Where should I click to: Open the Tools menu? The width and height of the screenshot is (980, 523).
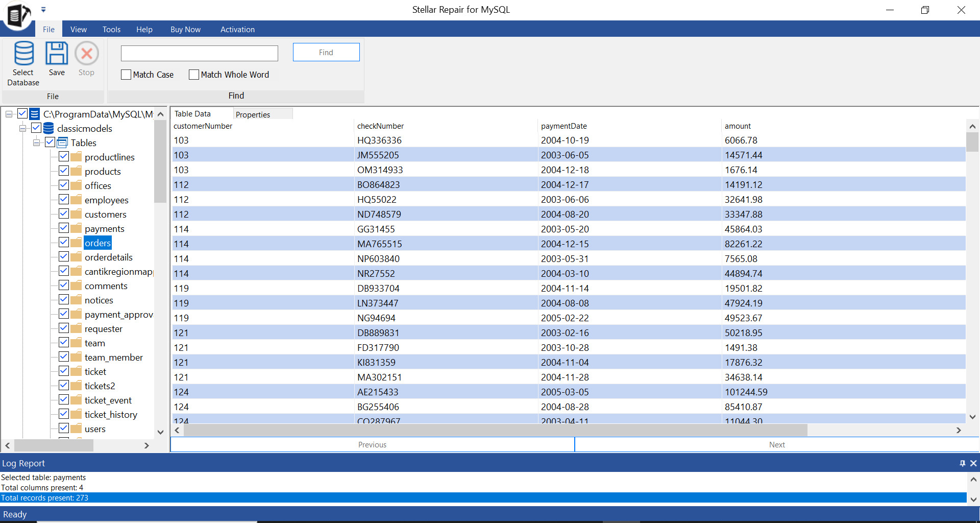pyautogui.click(x=111, y=29)
